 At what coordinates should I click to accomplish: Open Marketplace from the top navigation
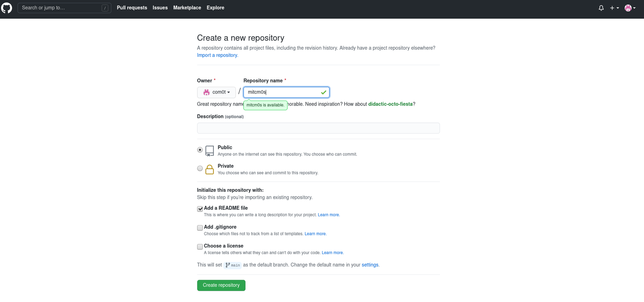(x=187, y=8)
